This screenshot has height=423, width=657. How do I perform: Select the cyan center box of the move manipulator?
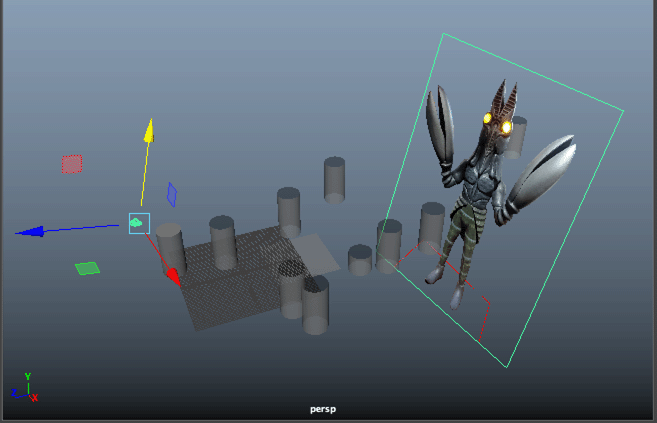click(138, 223)
